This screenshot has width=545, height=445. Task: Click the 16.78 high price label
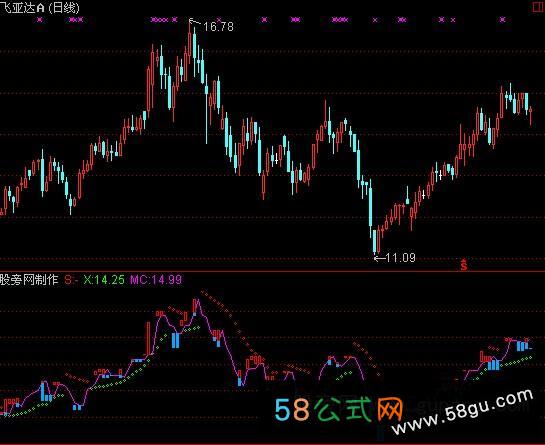click(218, 27)
